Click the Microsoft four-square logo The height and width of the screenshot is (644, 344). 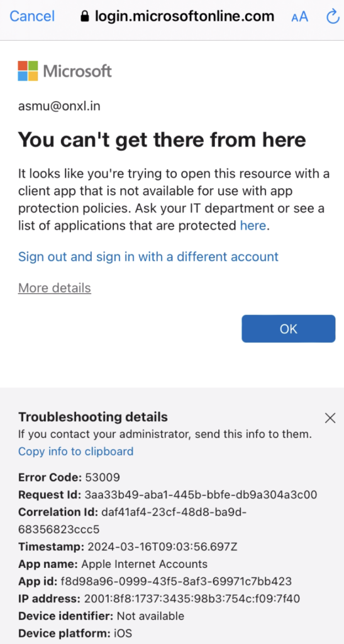click(28, 71)
